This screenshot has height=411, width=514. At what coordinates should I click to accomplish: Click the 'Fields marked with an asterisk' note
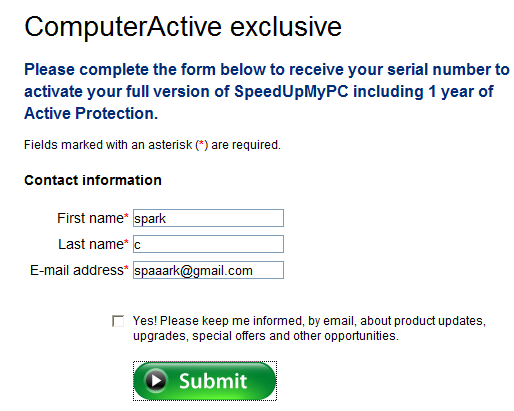click(x=152, y=145)
